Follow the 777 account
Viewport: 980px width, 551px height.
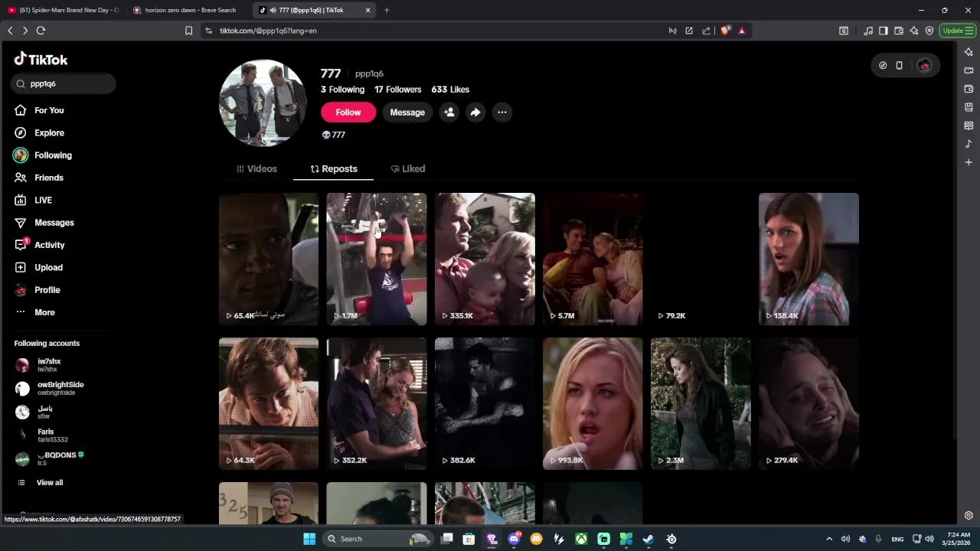(348, 112)
